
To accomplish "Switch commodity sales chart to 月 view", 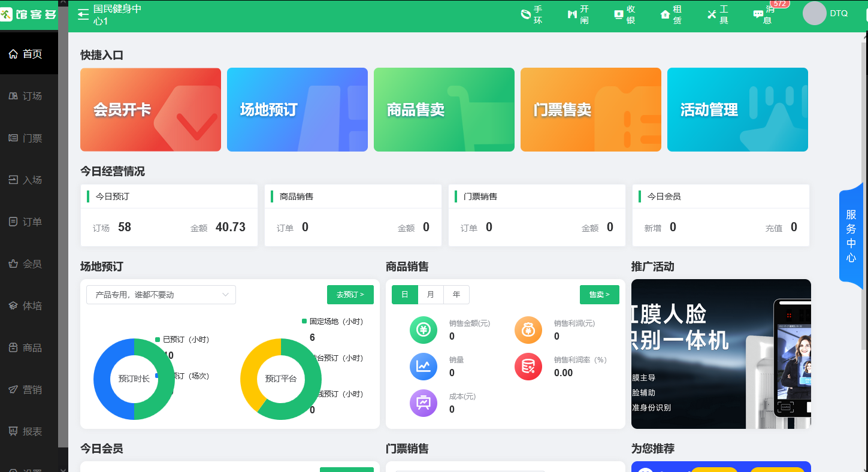I will point(431,294).
